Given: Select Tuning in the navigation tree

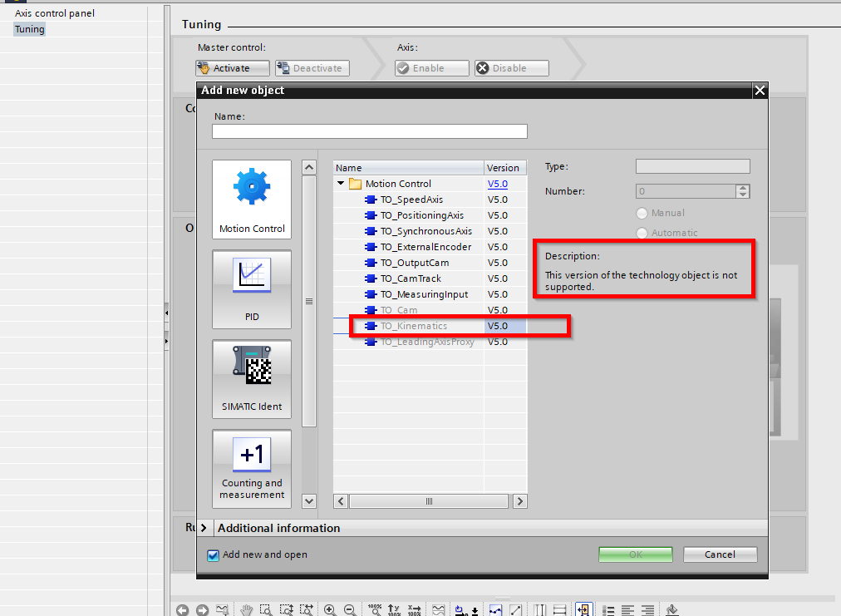Looking at the screenshot, I should tap(29, 29).
